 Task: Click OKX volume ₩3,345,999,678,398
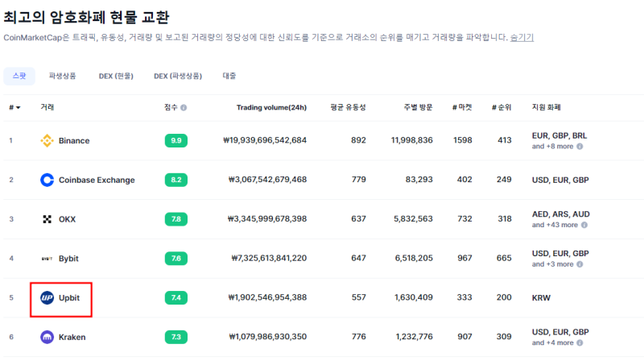point(267,218)
